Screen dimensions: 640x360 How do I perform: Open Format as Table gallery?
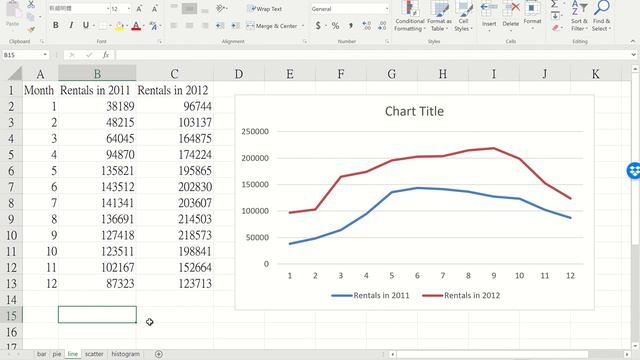point(439,16)
